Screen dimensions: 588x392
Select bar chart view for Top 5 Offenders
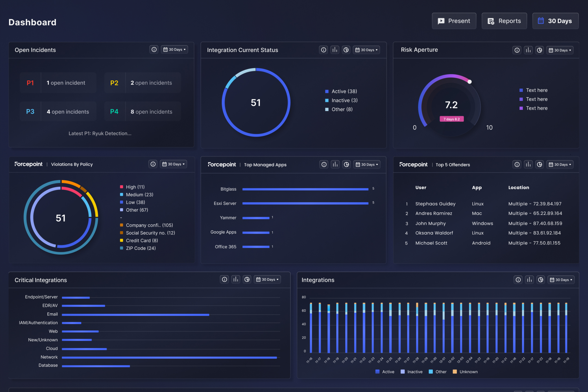pos(528,165)
